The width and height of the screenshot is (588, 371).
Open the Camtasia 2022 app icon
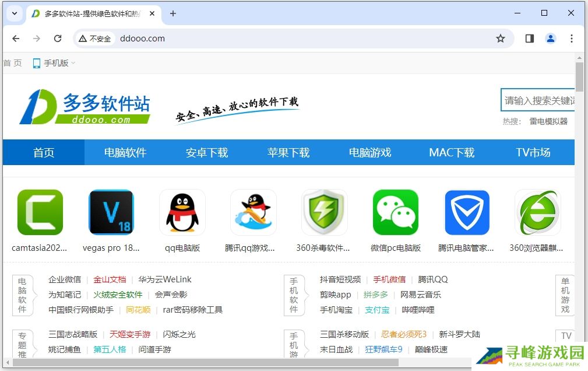pos(40,212)
